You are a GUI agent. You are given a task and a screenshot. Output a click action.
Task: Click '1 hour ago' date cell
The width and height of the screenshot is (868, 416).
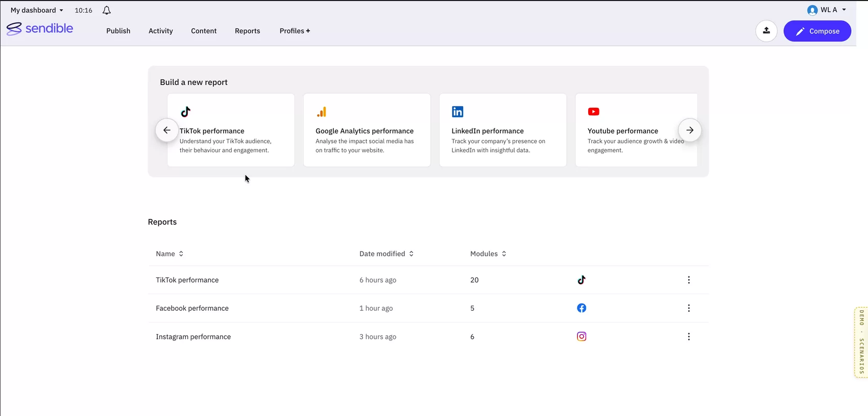[376, 308]
